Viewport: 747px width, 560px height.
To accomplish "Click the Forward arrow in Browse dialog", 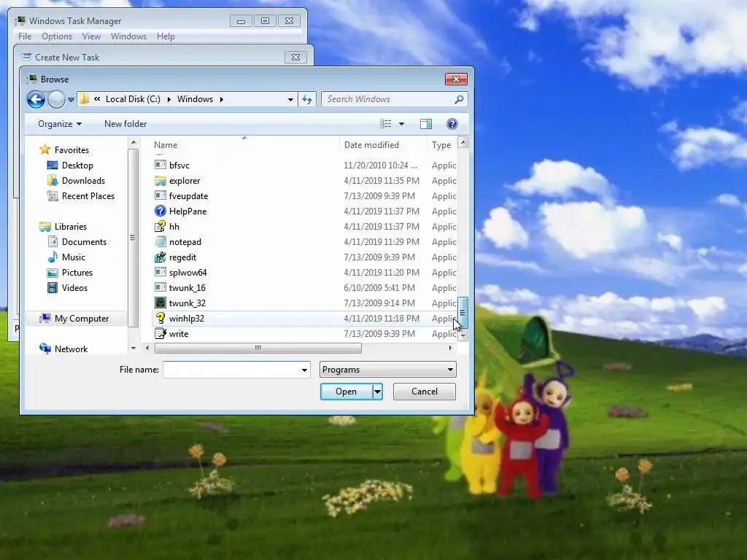I will click(56, 99).
